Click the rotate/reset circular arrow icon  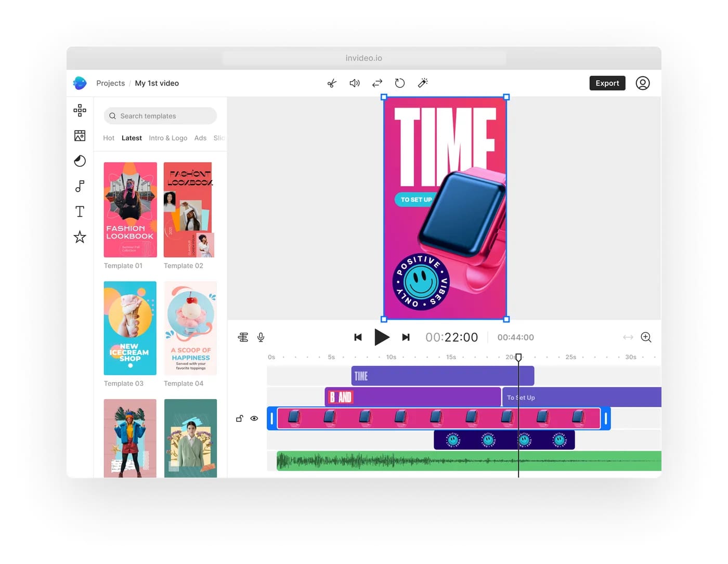click(400, 83)
